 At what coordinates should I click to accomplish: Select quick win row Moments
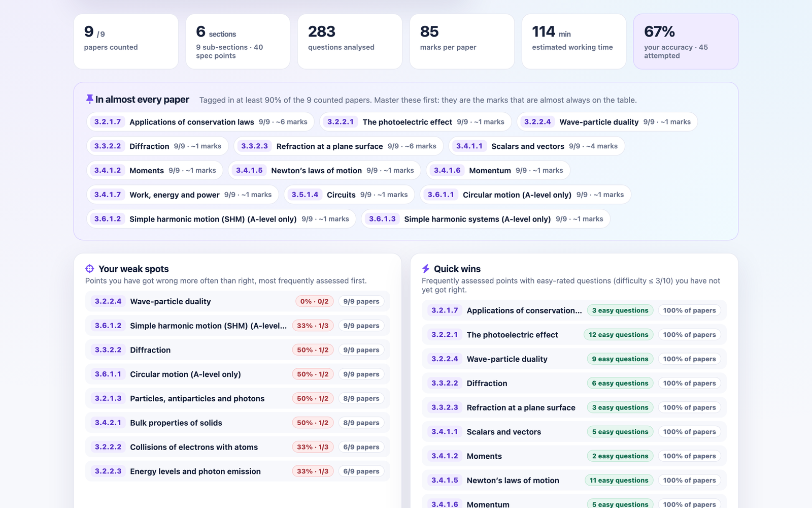point(574,456)
